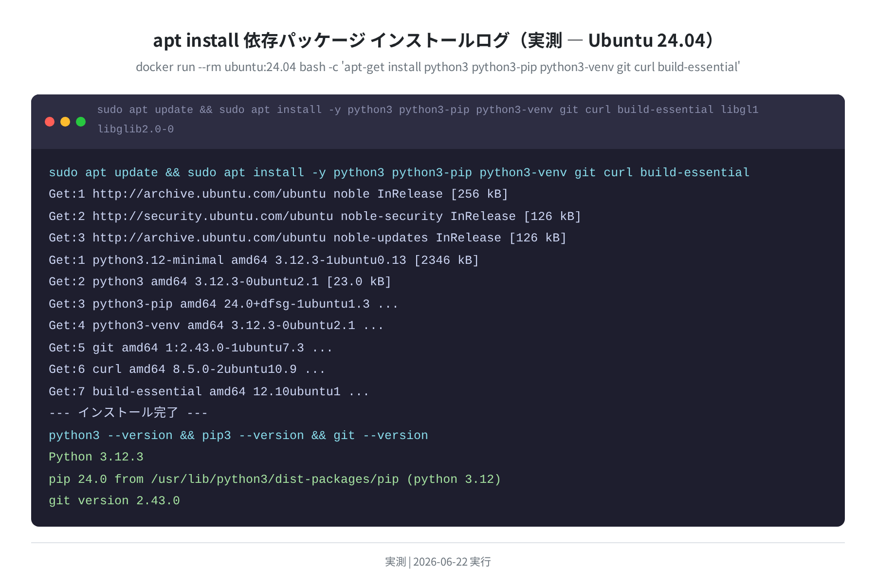Click the cyan sudo apt update command line
This screenshot has height=588, width=876.
pyautogui.click(x=399, y=172)
